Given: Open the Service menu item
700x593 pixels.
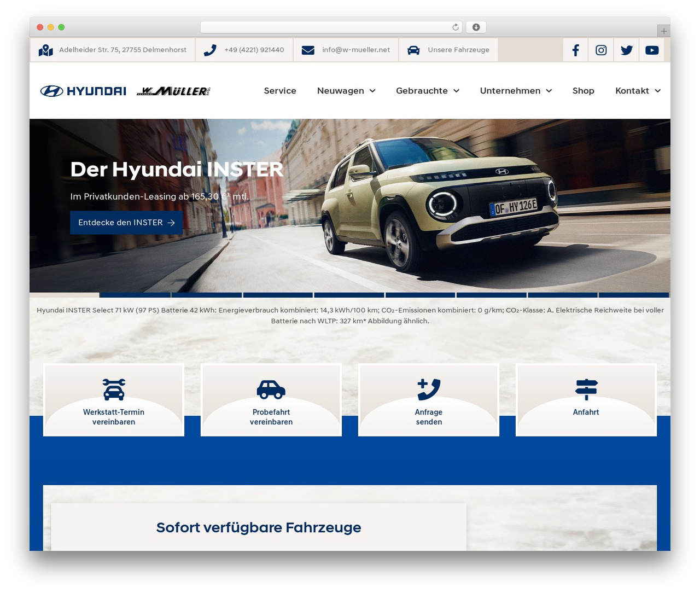Looking at the screenshot, I should click(280, 91).
